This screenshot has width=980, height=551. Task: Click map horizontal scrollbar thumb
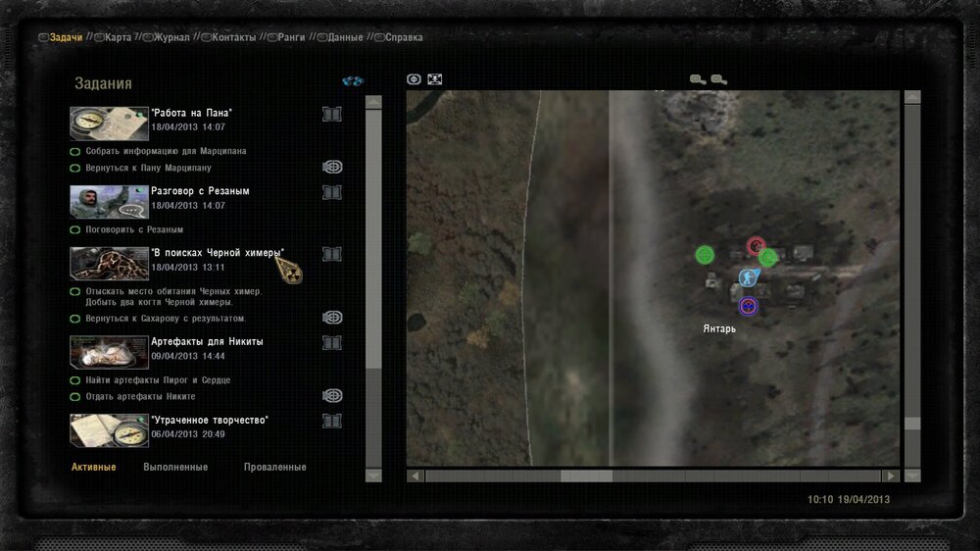586,476
